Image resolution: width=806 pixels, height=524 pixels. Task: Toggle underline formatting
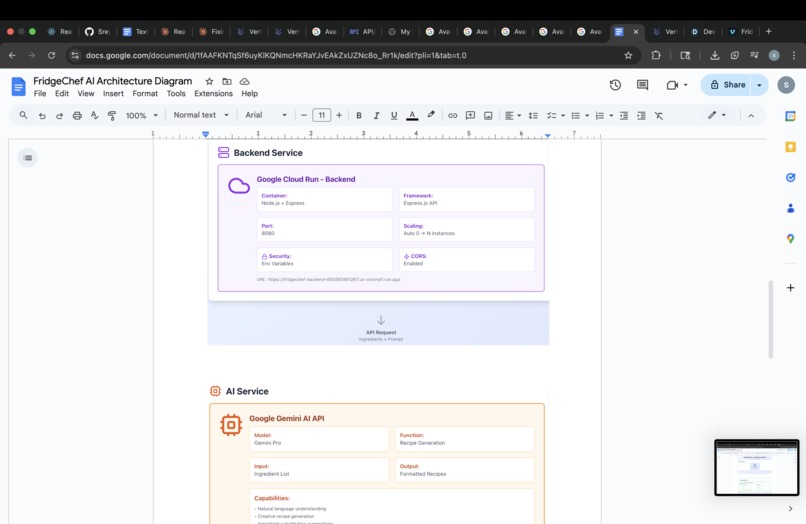[394, 116]
